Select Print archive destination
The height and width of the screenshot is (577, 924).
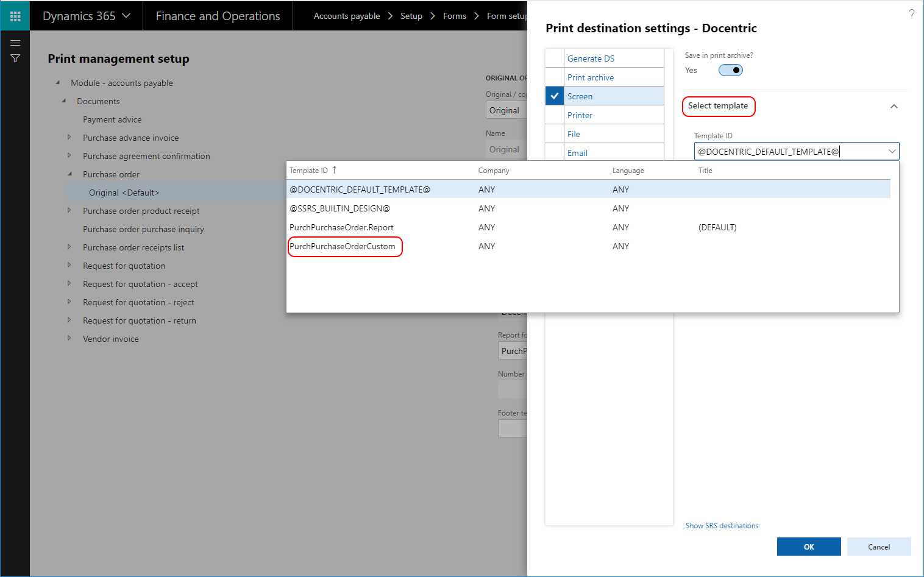[x=591, y=77]
